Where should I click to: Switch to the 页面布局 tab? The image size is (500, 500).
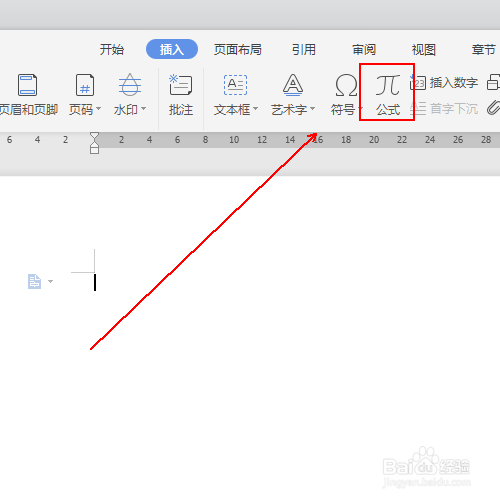238,50
